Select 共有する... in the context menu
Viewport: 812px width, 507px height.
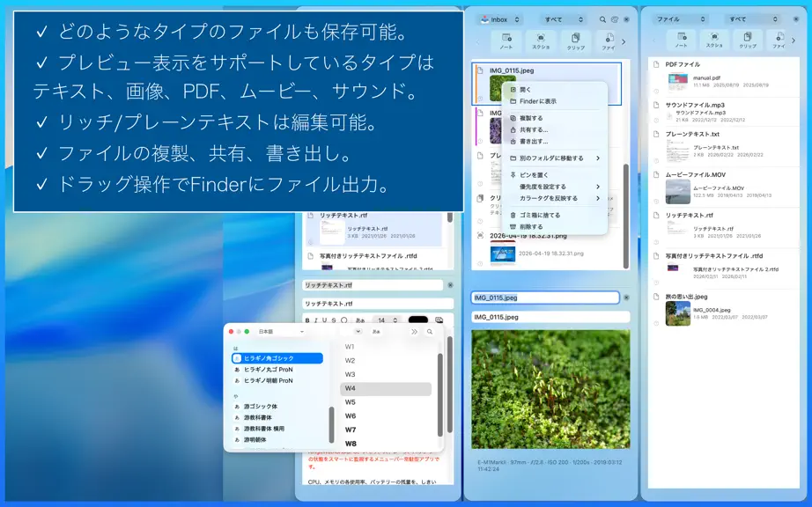555,130
